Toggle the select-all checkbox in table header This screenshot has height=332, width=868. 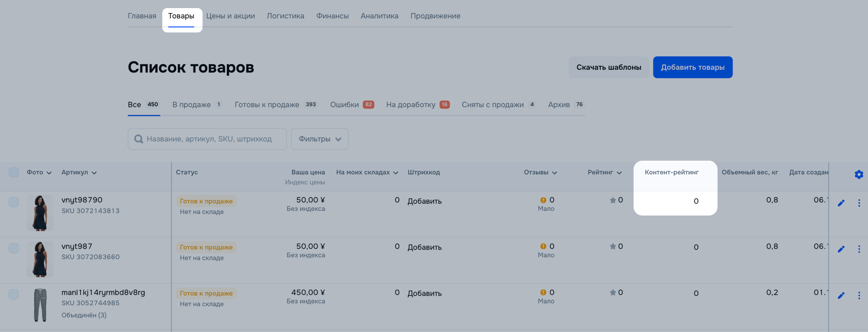tap(13, 172)
